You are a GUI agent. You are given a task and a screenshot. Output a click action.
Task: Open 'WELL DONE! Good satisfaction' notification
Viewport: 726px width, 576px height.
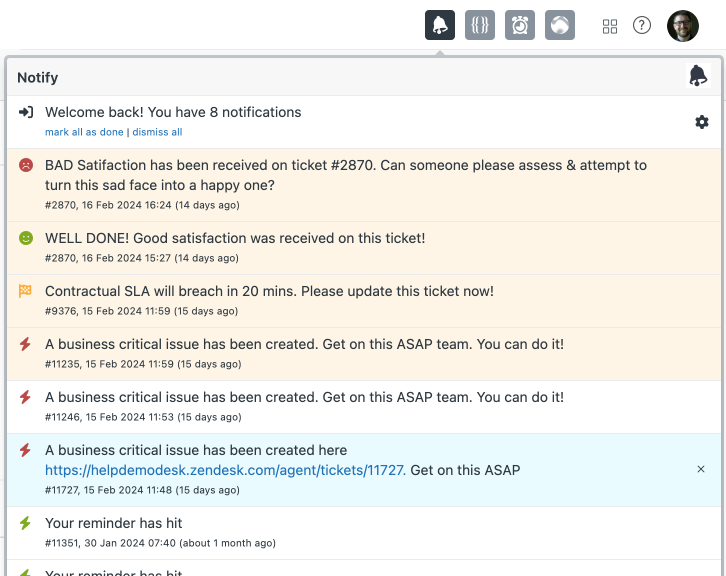tap(364, 248)
